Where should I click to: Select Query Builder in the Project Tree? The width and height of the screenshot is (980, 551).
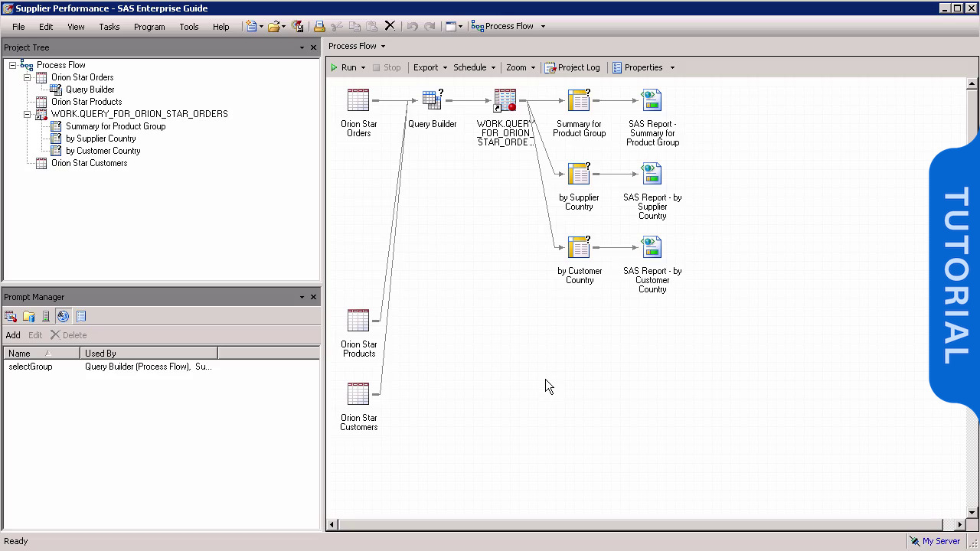[x=90, y=90]
